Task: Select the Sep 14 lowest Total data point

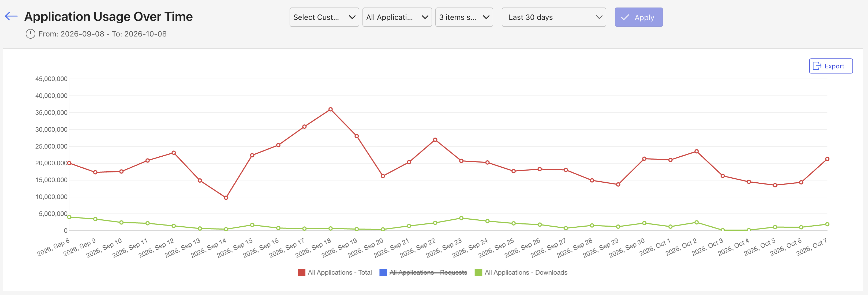Action: tap(226, 198)
